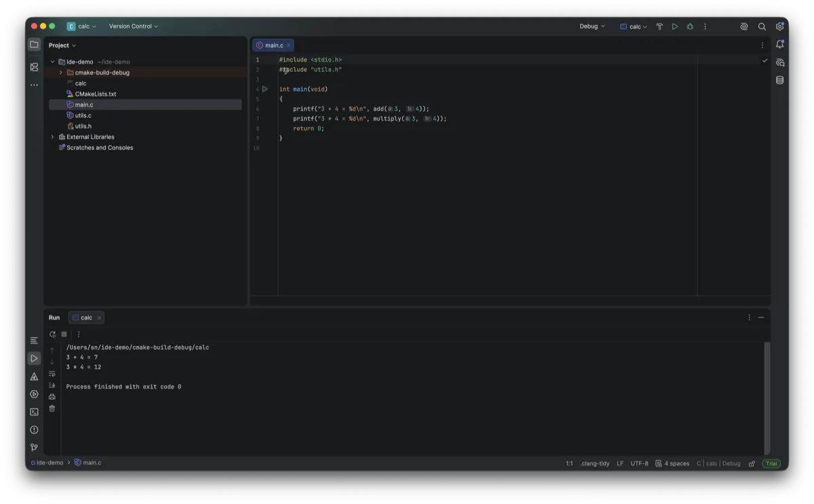Run 'calc' with the green play icon
814x504 pixels.
pos(675,26)
